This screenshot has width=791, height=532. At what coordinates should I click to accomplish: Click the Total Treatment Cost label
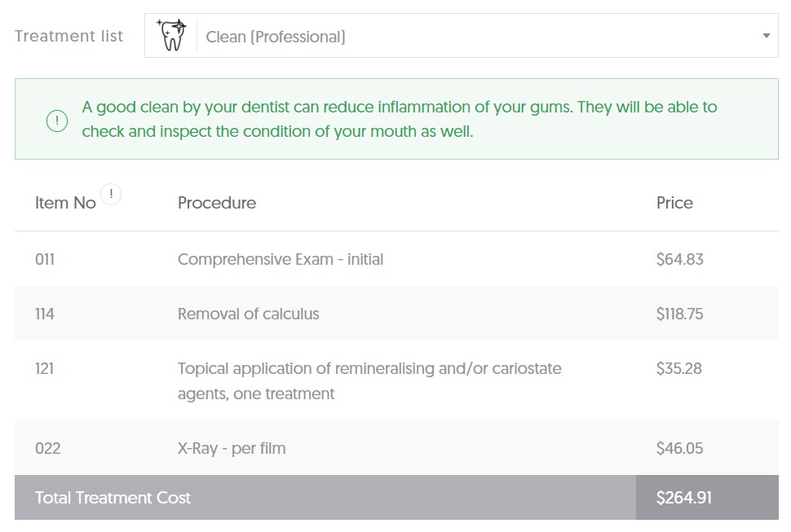click(x=113, y=498)
